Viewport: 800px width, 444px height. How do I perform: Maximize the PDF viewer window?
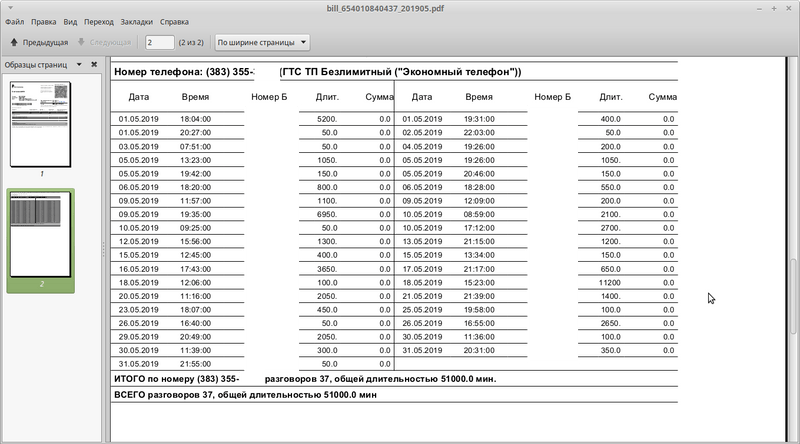[x=773, y=9]
